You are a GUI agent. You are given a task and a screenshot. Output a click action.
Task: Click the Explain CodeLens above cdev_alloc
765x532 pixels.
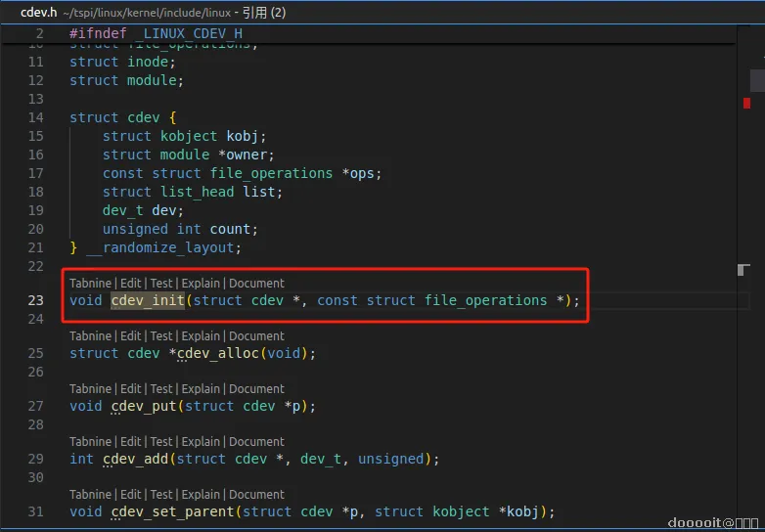pos(201,336)
